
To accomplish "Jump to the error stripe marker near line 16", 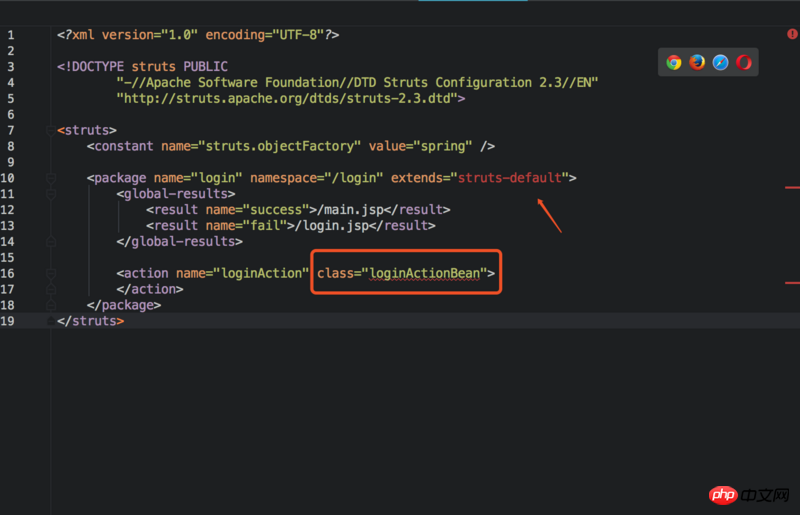I will click(x=792, y=282).
